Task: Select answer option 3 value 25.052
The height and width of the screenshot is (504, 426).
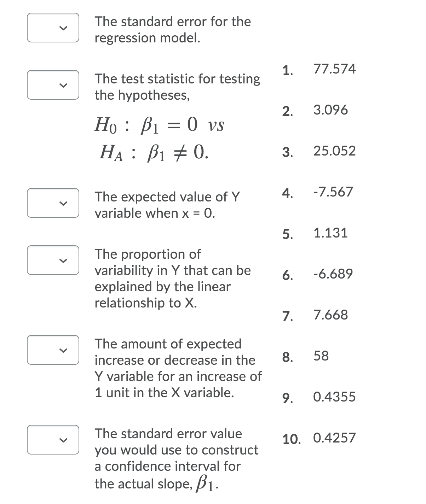Action: (x=334, y=151)
